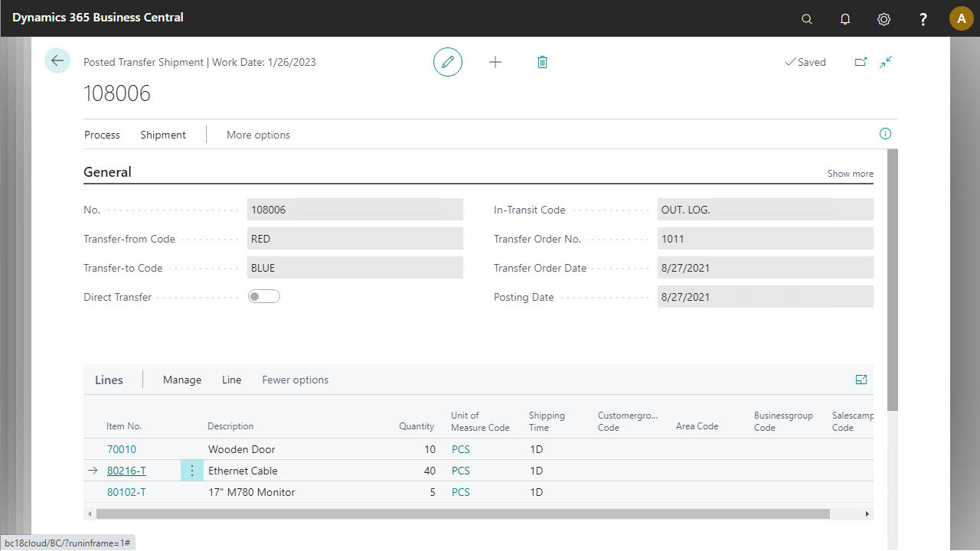Click the Quantity column header
This screenshot has height=551, width=980.
(416, 426)
